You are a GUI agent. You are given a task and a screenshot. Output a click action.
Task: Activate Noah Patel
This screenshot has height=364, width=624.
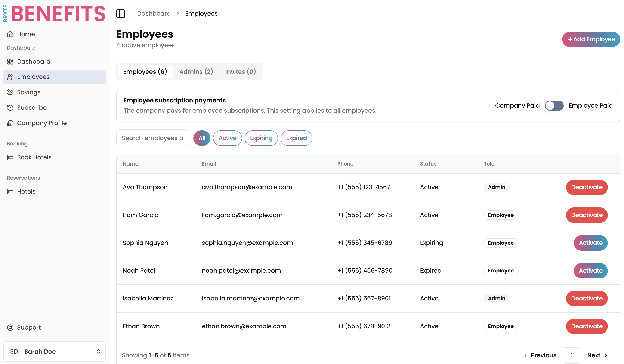[x=590, y=271]
